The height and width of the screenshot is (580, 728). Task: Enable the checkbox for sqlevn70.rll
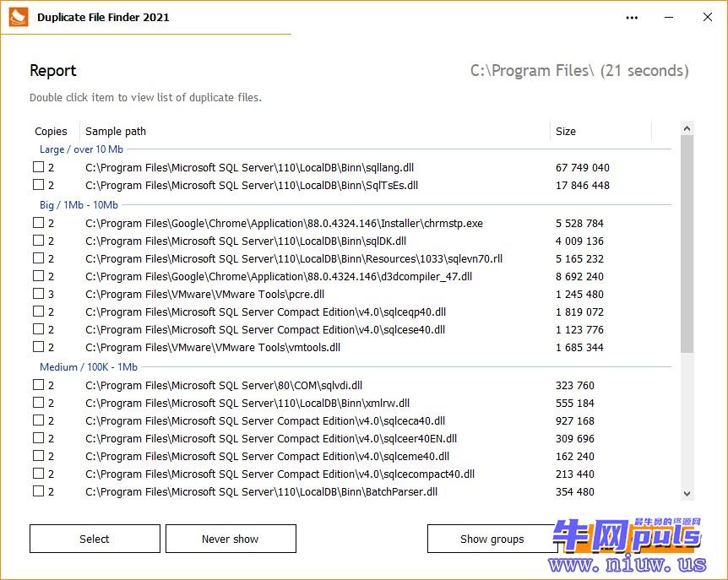tap(39, 257)
